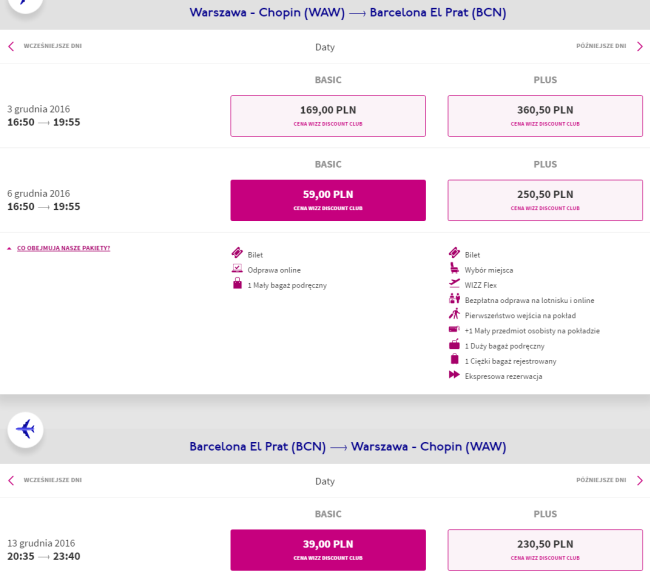Click the ticket icon under the Basic package
This screenshot has height=575, width=650.
(x=237, y=252)
